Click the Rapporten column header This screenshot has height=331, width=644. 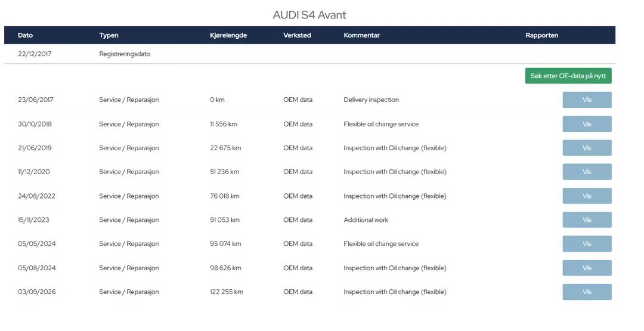(541, 35)
